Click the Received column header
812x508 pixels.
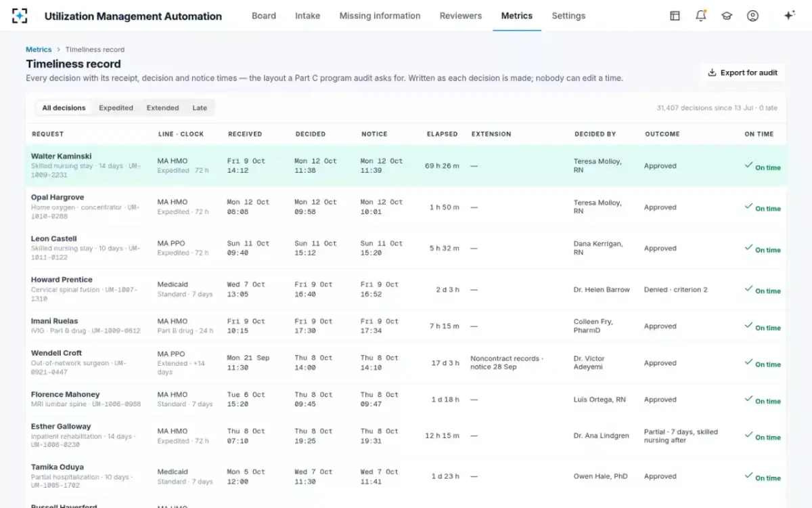click(245, 134)
